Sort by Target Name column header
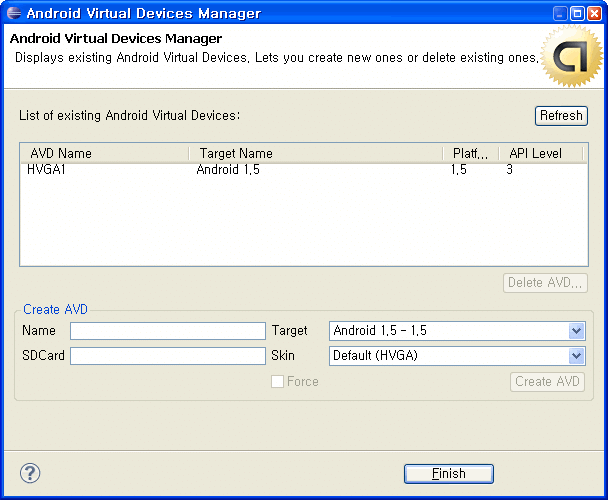608x500 pixels. [x=316, y=154]
